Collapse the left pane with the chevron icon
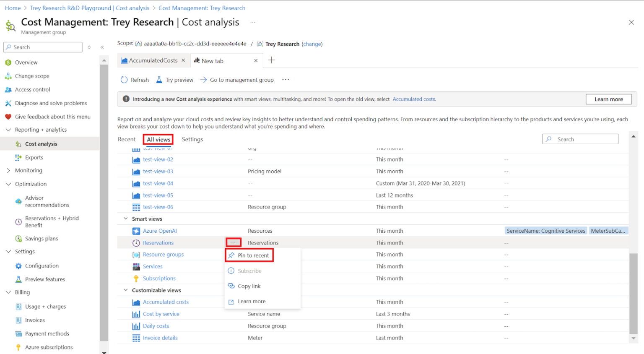Image resolution: width=644 pixels, height=354 pixels. pyautogui.click(x=102, y=47)
